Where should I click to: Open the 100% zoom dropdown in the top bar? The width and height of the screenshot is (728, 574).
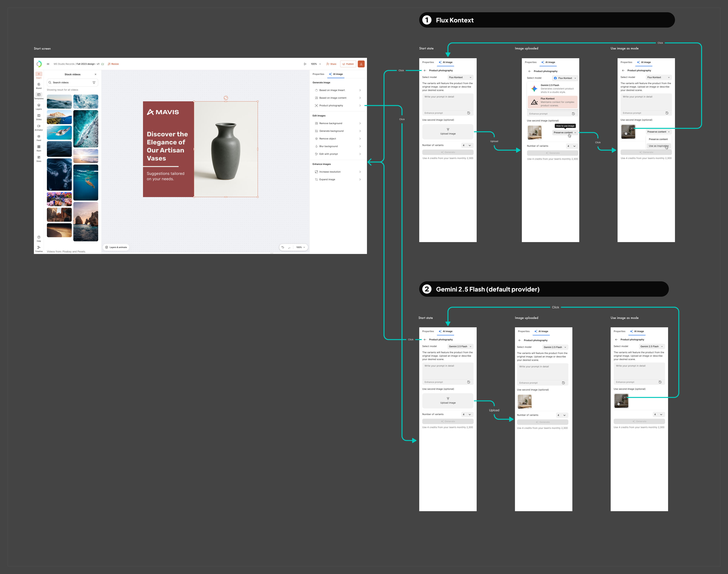[316, 64]
